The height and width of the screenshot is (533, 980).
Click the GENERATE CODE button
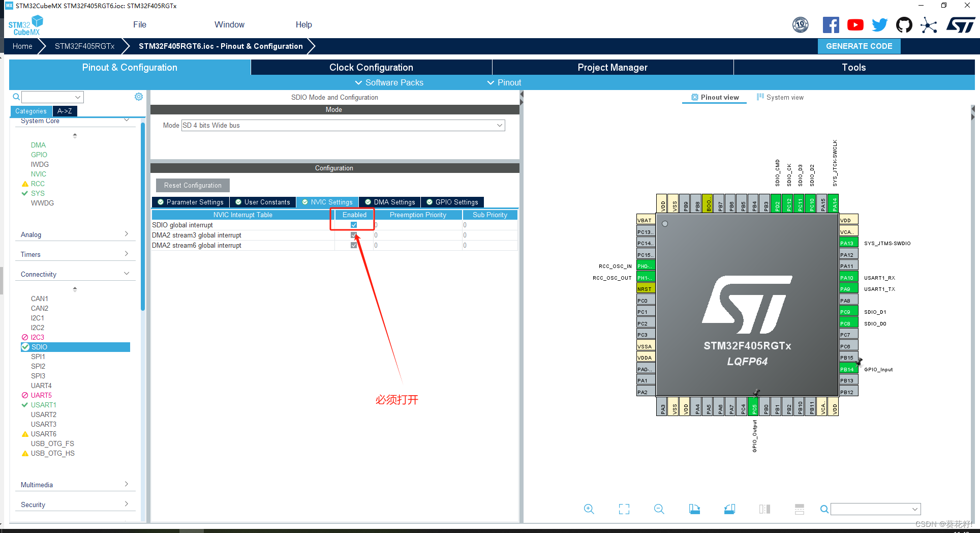(x=859, y=46)
